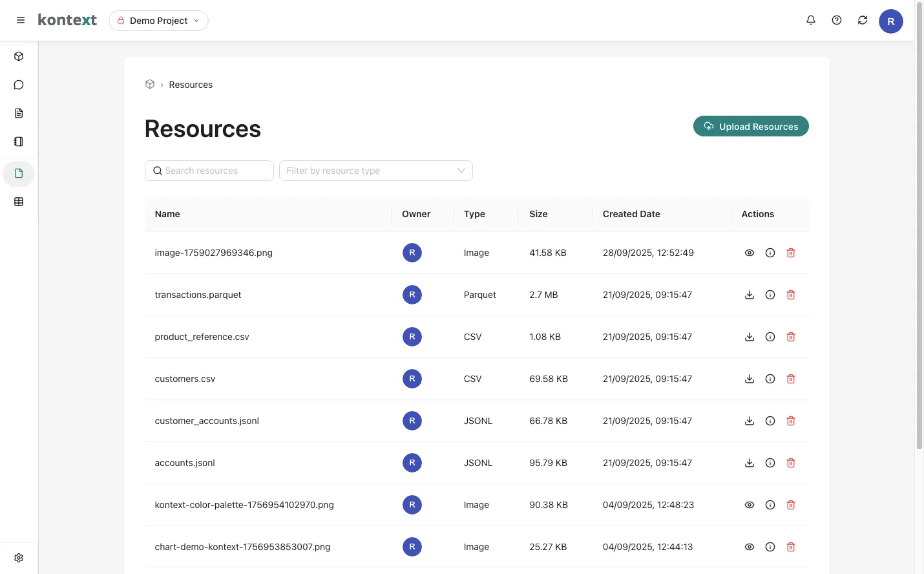Preview chart-demo-kontext image with eye icon
The height and width of the screenshot is (574, 924).
[x=750, y=547]
